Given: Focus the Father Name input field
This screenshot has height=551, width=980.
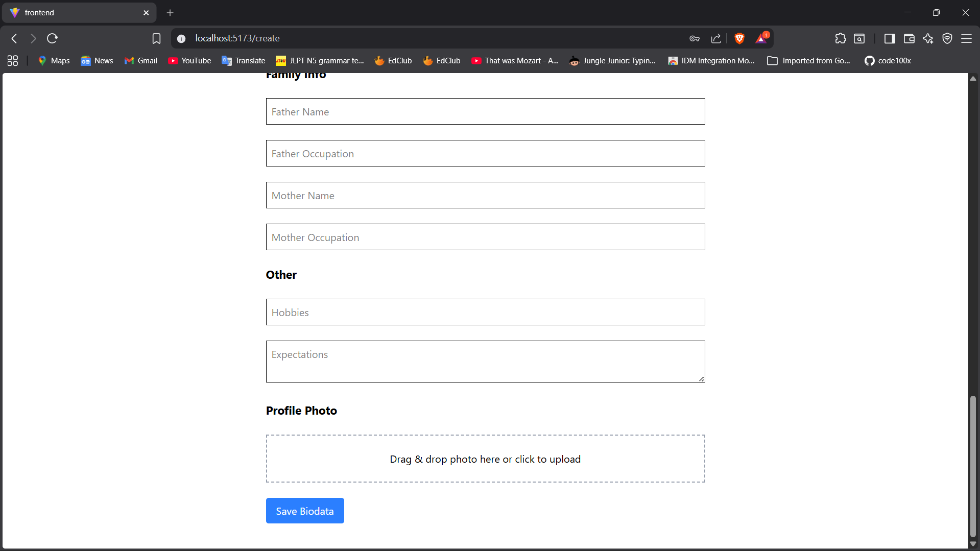Looking at the screenshot, I should [x=485, y=111].
